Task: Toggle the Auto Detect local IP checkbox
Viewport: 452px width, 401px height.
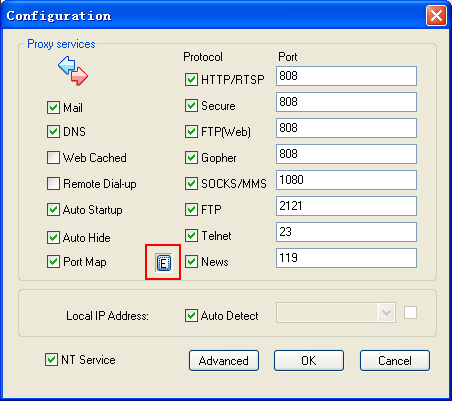Action: click(191, 315)
